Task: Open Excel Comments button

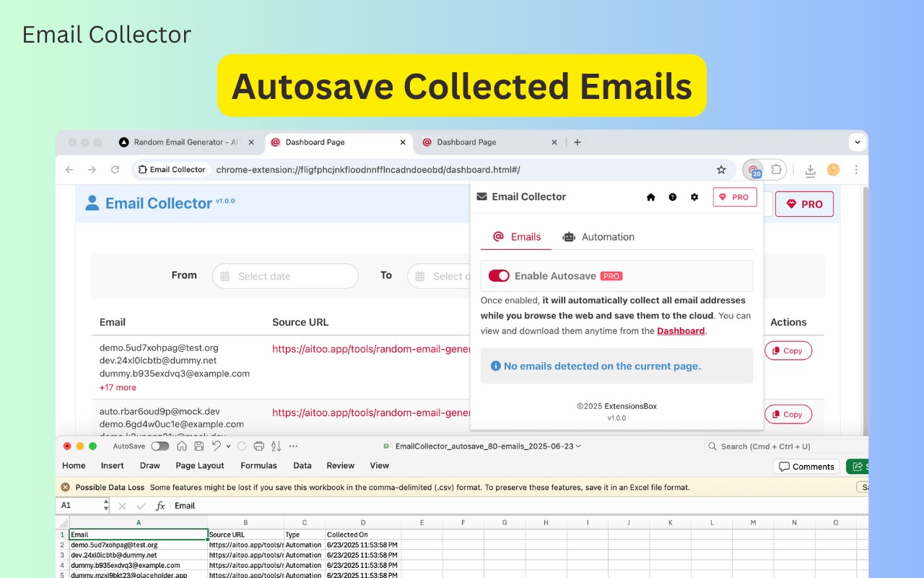Action: (x=806, y=467)
